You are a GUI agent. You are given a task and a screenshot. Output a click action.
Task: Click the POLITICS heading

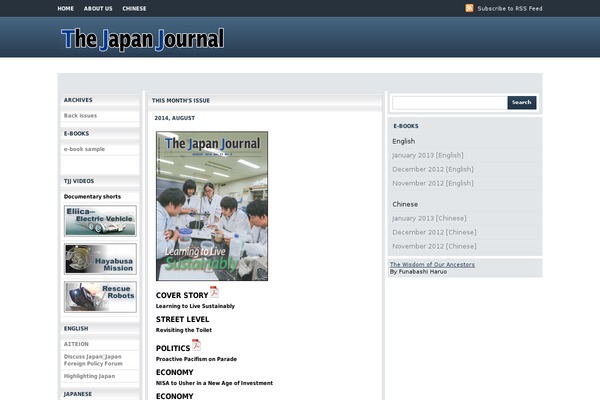tap(173, 348)
